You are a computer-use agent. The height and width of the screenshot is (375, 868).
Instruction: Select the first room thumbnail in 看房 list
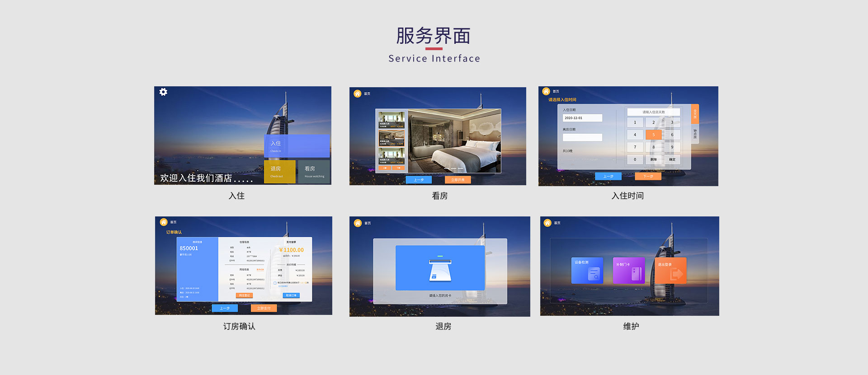click(392, 120)
